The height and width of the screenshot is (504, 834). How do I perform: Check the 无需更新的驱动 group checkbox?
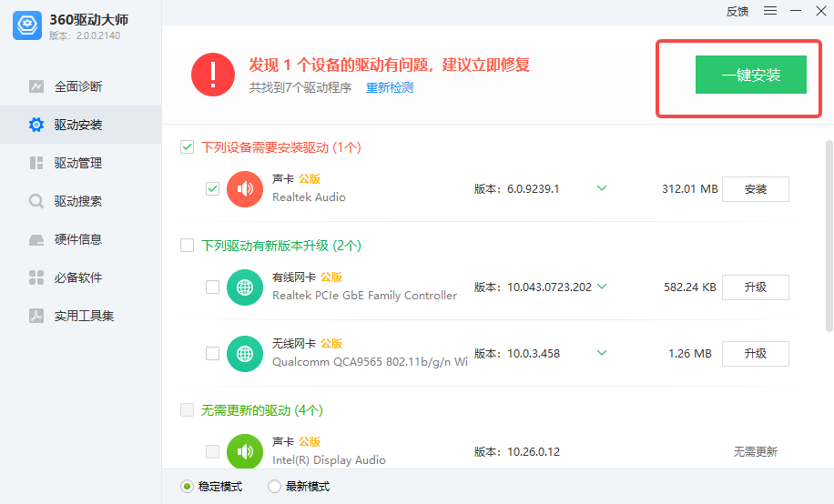[188, 410]
